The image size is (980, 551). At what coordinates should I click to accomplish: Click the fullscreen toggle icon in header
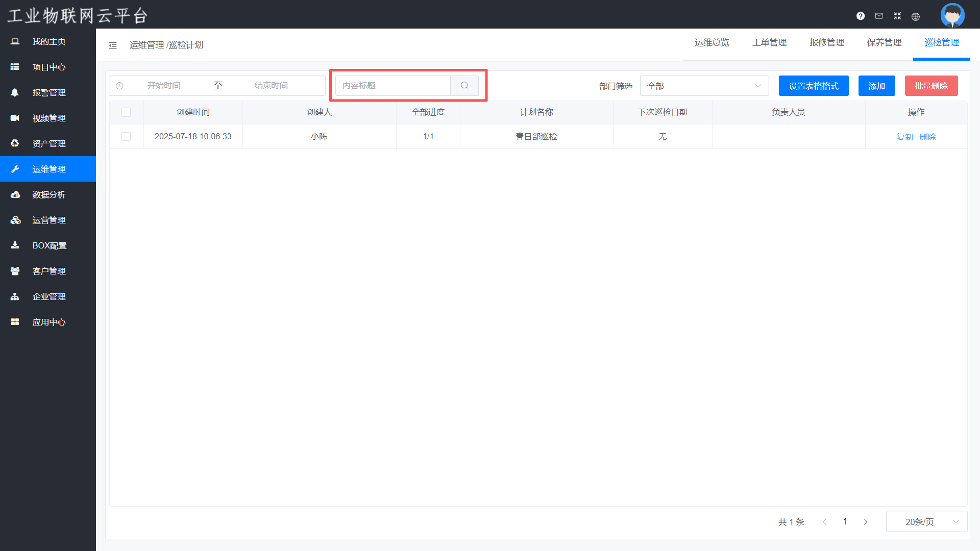(897, 16)
